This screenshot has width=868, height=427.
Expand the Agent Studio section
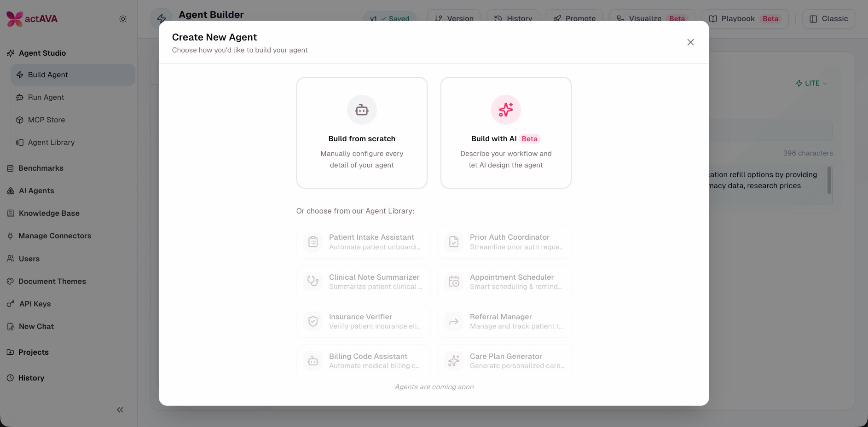(42, 53)
